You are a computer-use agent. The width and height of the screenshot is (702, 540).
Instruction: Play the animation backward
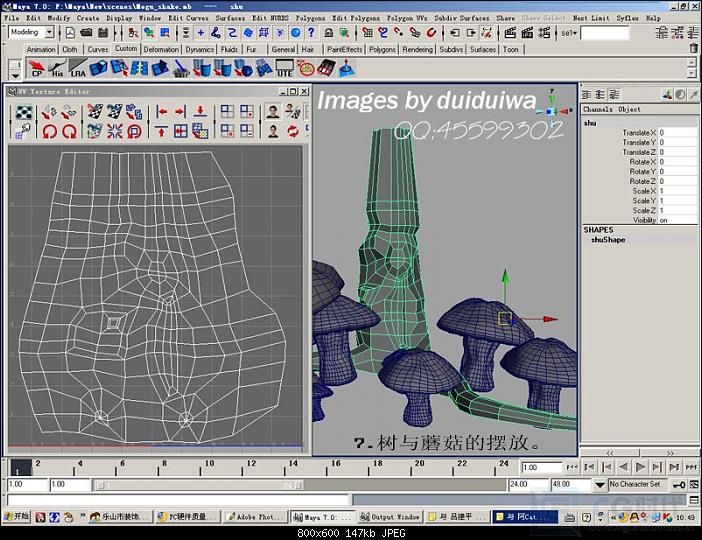tap(624, 467)
